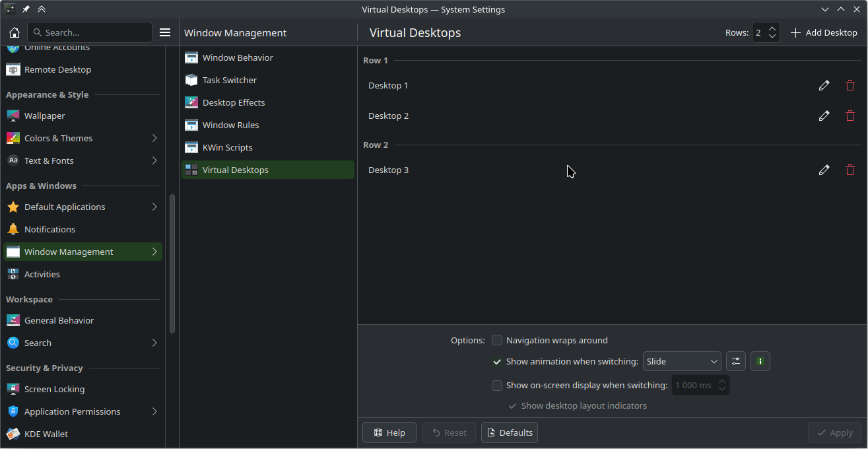Image resolution: width=868 pixels, height=449 pixels.
Task: Delete Desktop 2 with the trash icon
Action: point(850,116)
